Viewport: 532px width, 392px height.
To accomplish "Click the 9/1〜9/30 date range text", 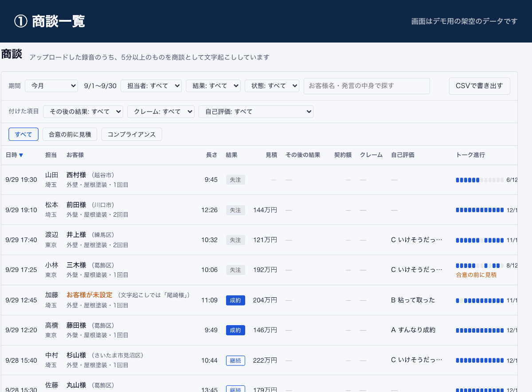I will [100, 86].
